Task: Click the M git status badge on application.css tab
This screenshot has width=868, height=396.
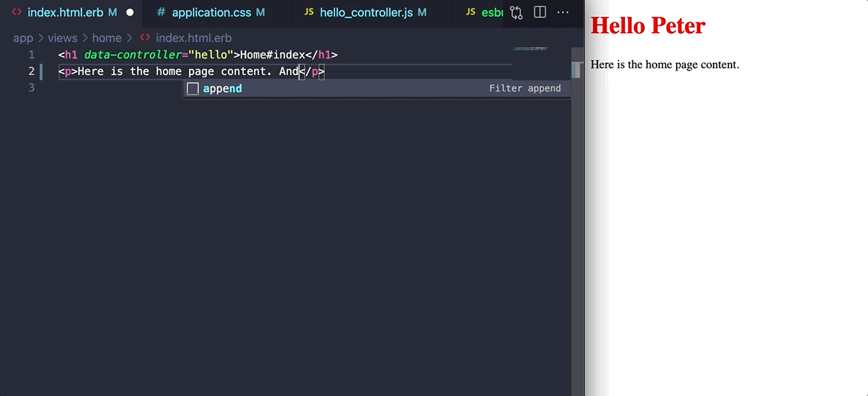Action: 260,12
